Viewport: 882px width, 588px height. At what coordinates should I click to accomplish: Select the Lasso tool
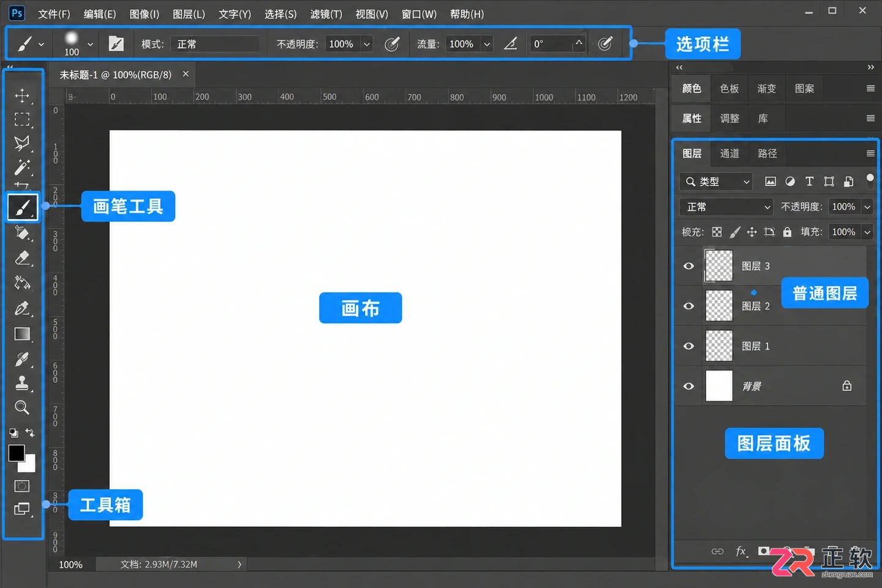point(22,143)
